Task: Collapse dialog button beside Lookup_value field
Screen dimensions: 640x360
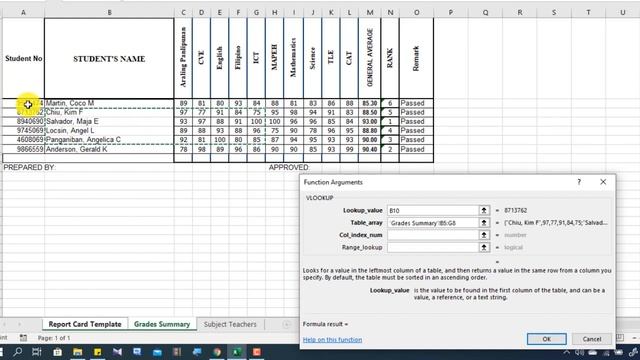Action: click(484, 211)
